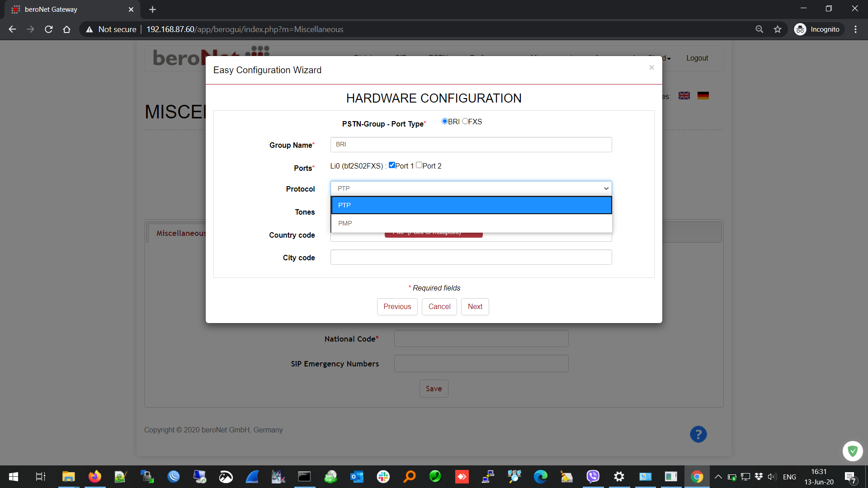Close the wizard with the X icon

(651, 68)
